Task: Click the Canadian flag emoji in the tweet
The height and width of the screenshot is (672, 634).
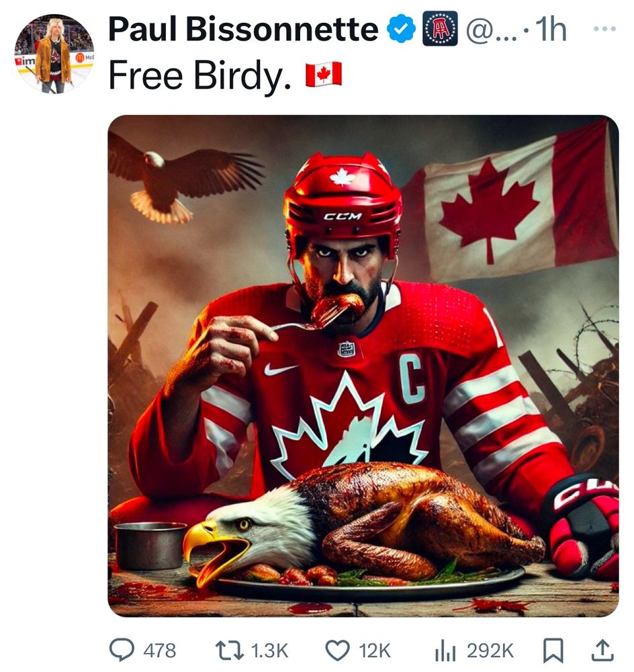Action: (324, 74)
